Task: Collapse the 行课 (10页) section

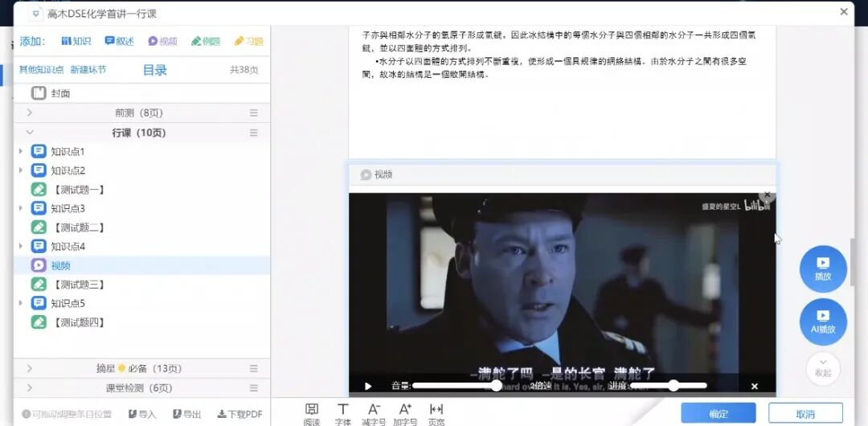Action: coord(30,133)
